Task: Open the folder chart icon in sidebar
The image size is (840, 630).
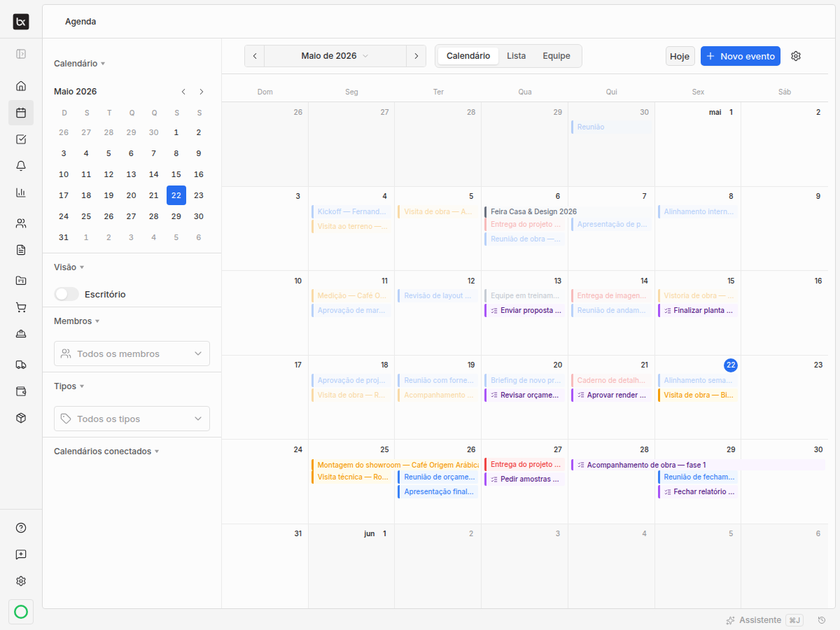Action: pyautogui.click(x=21, y=281)
